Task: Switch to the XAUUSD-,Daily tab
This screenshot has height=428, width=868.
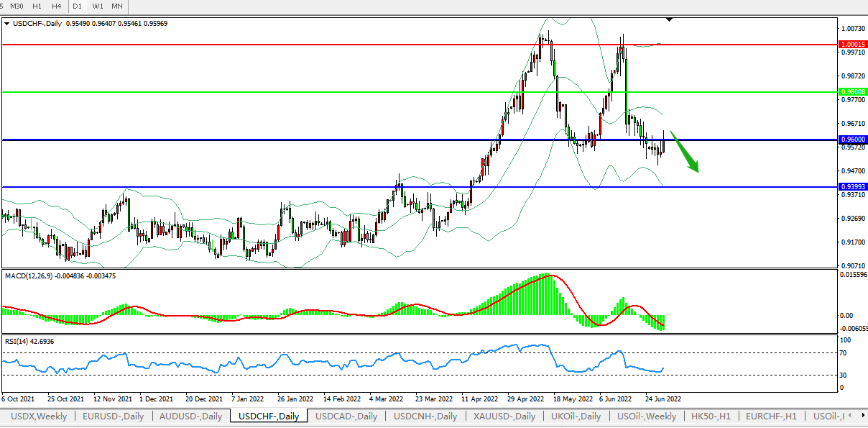Action: click(504, 416)
